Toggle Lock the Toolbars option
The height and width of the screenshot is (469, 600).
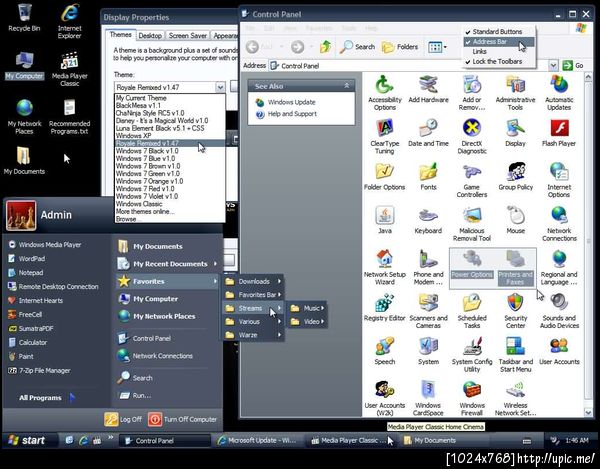point(497,61)
